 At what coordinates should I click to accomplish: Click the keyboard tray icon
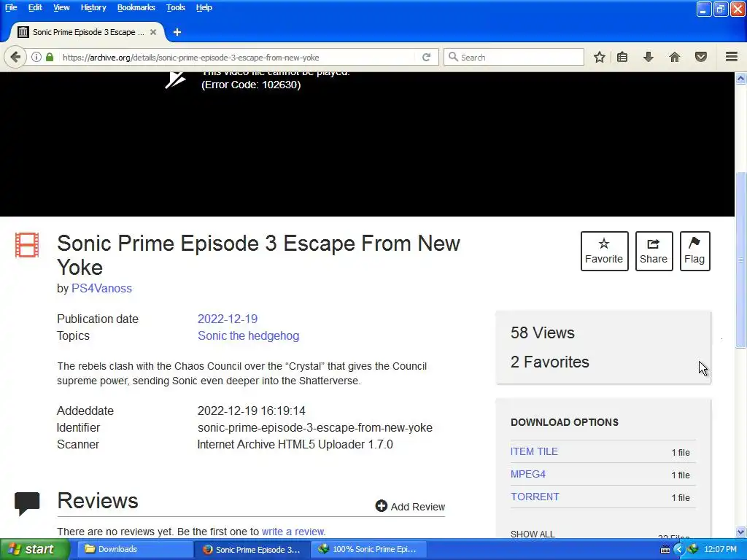pyautogui.click(x=665, y=550)
